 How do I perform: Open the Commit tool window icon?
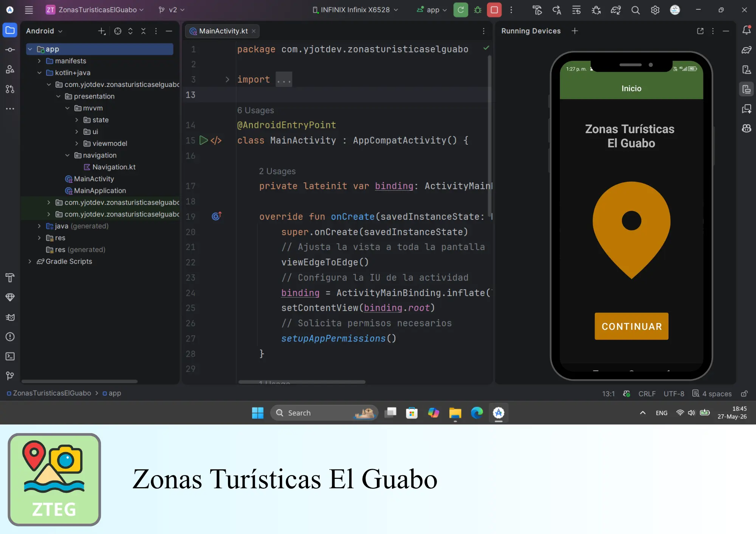10,50
